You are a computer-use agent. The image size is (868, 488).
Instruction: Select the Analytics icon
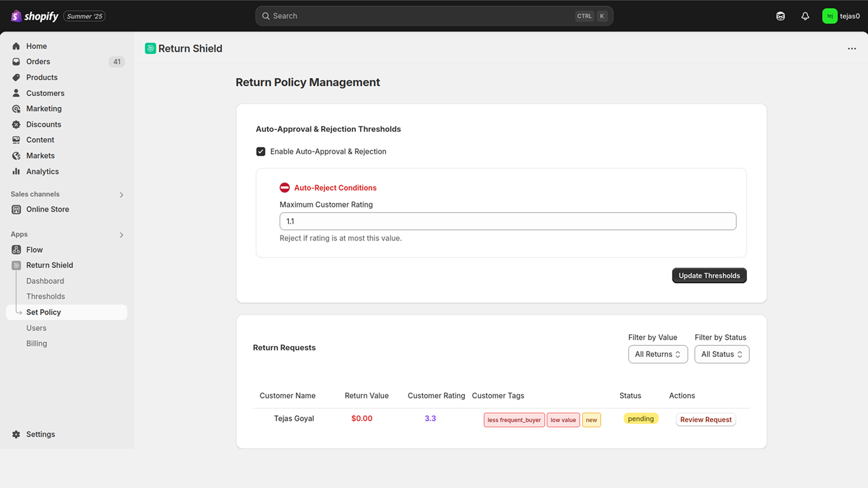tap(16, 171)
